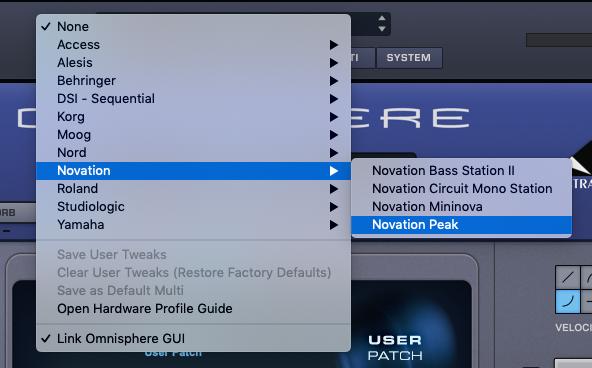Expand the Access submenu
Screen dimensions: 592x368
pyautogui.click(x=193, y=45)
